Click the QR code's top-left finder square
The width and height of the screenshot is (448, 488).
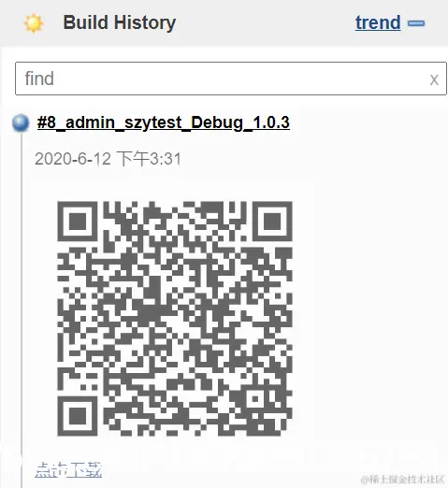(x=78, y=222)
